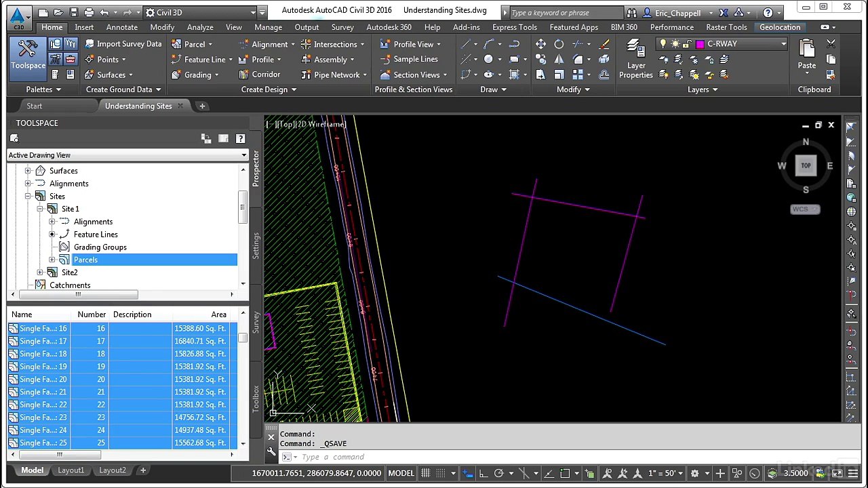Expand the Create Design panel title
The image size is (868, 488).
269,89
